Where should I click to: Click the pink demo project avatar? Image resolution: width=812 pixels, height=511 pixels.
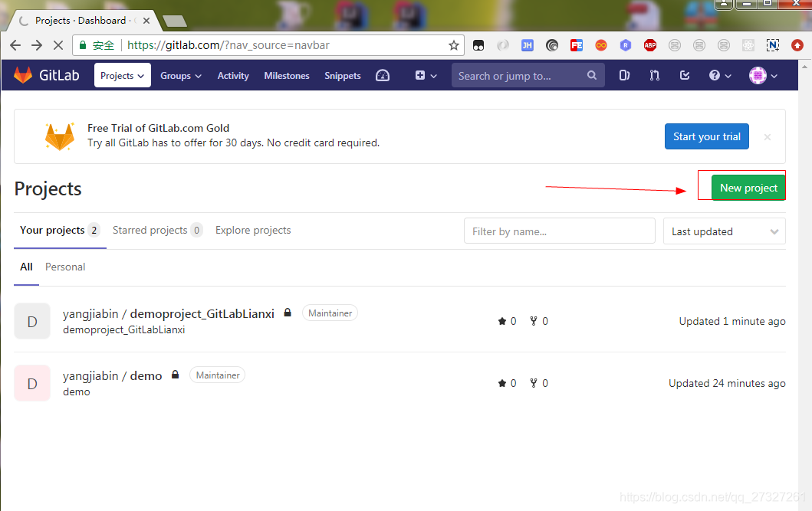pos(32,383)
